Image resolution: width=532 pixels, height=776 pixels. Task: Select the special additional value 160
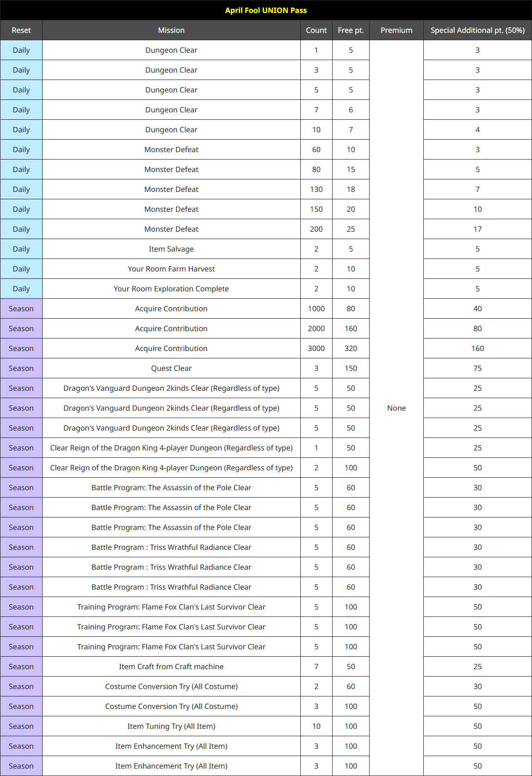[x=477, y=348]
